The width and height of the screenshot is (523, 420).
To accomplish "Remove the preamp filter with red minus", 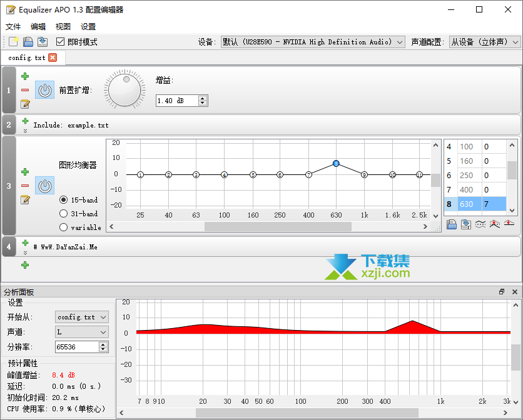I will [x=25, y=90].
